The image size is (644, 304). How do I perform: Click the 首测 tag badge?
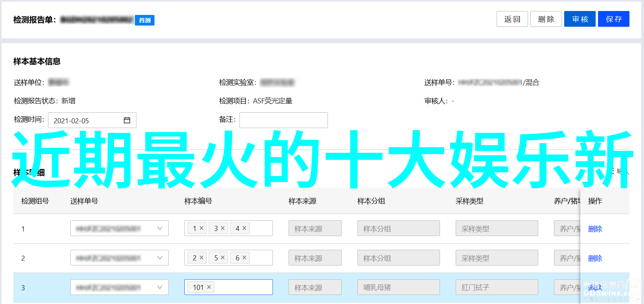145,20
